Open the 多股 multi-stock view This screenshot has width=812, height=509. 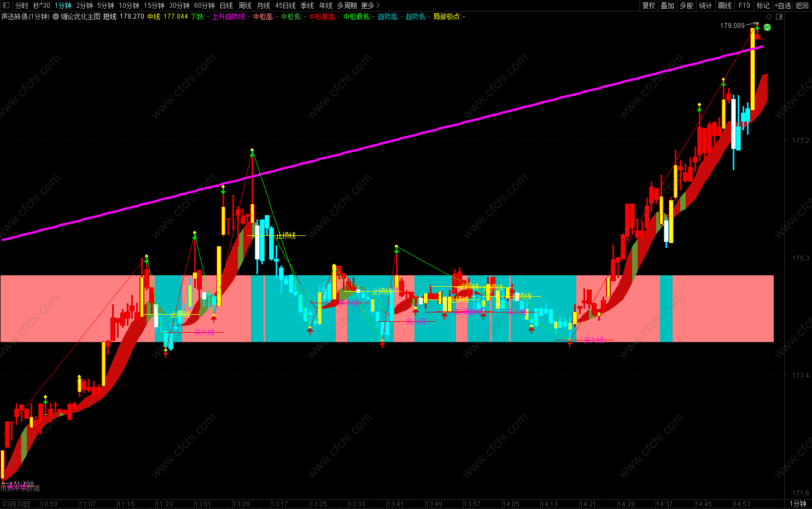(x=687, y=5)
